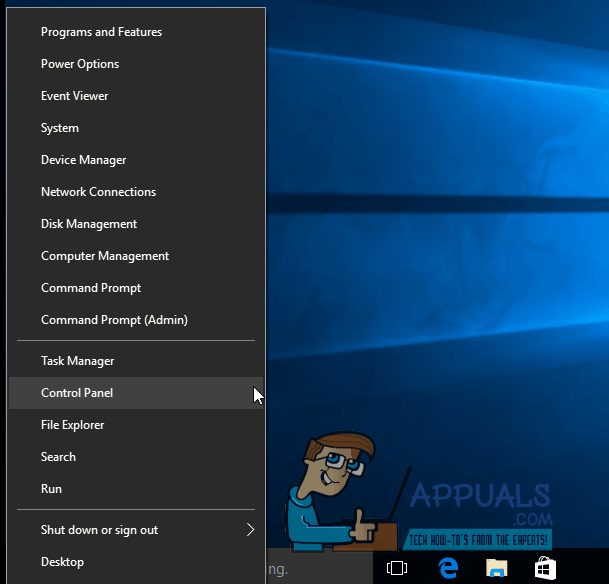Open Power Options from the menu
The width and height of the screenshot is (609, 584).
click(x=136, y=64)
